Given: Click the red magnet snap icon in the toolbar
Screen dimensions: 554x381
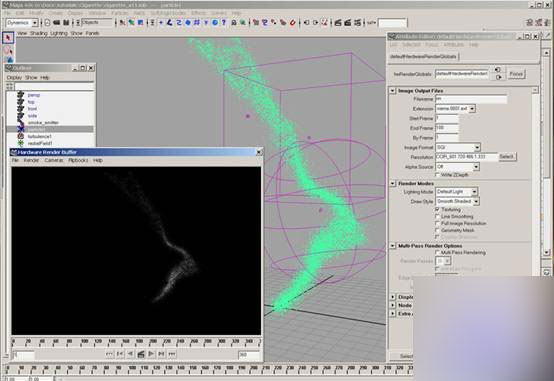Looking at the screenshot, I should [293, 23].
